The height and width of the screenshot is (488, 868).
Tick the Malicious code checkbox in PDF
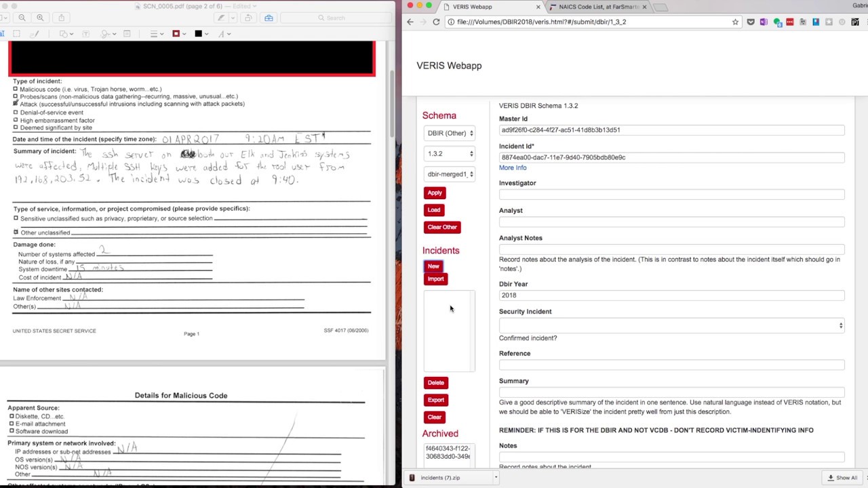click(x=16, y=89)
